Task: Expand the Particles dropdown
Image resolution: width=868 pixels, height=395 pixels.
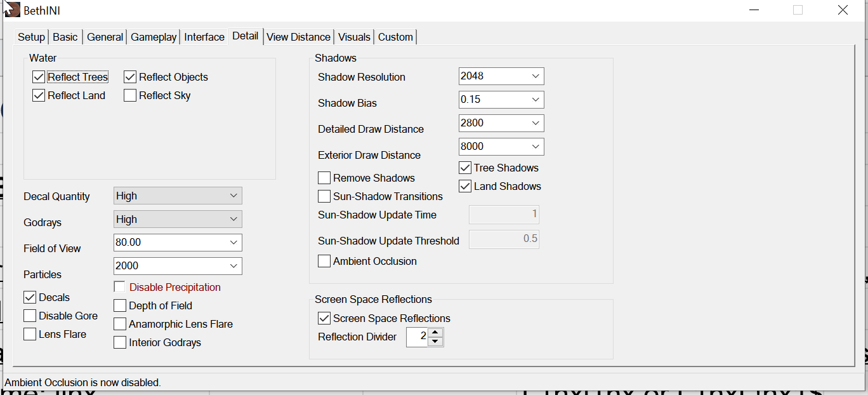Action: [178, 265]
